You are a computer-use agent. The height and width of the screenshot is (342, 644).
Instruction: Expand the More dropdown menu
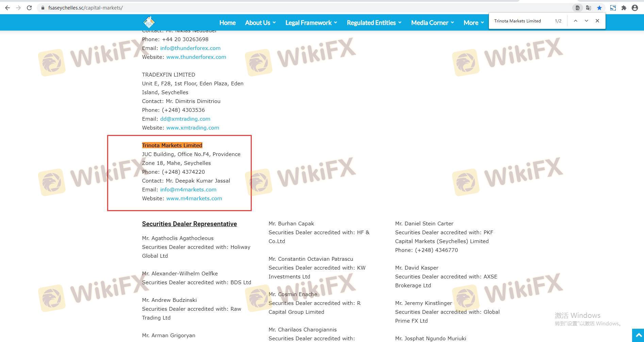point(474,23)
